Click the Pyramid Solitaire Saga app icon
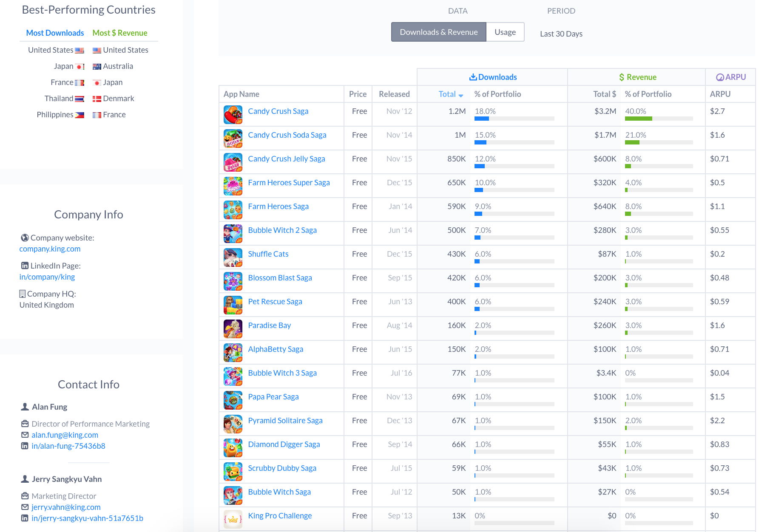Screen dimensions: 773x532 (x=233, y=424)
